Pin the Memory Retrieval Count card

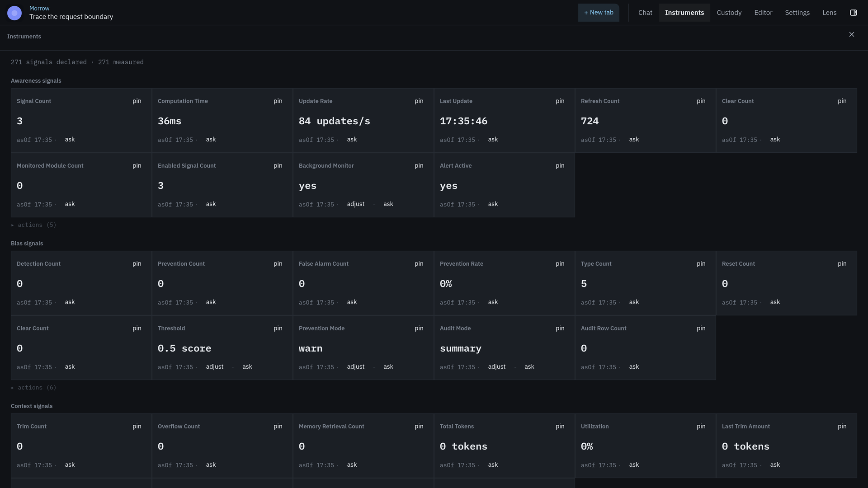(x=419, y=426)
